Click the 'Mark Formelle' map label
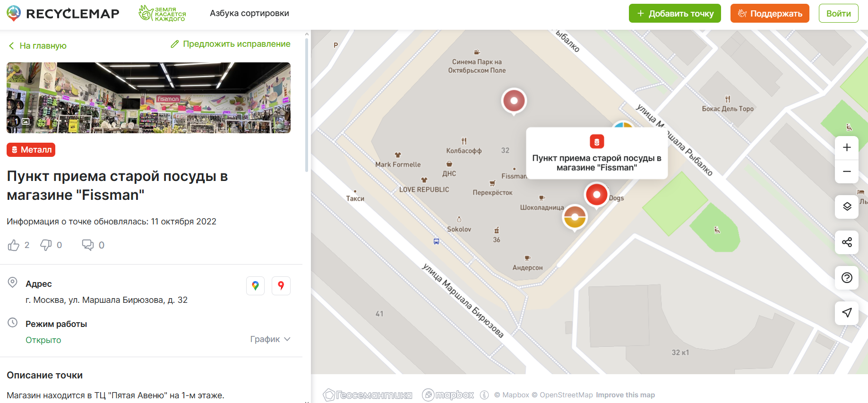The height and width of the screenshot is (403, 868). (x=398, y=164)
